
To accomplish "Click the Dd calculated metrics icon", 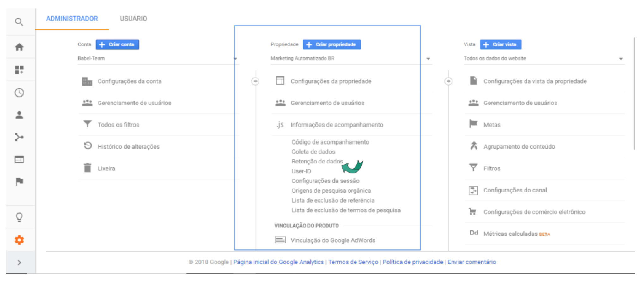I will pyautogui.click(x=473, y=233).
